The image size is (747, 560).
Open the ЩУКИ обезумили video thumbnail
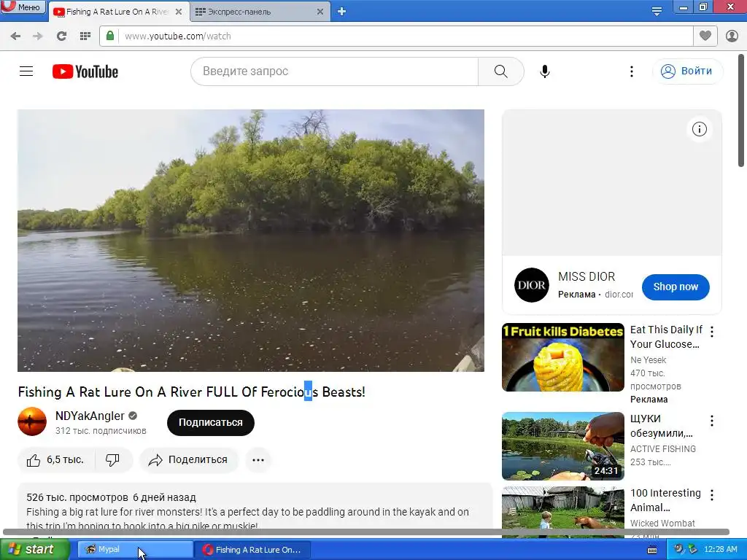point(562,446)
